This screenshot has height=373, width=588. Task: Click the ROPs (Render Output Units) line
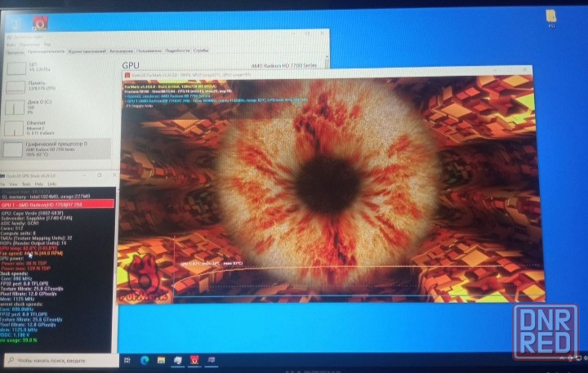click(33, 243)
